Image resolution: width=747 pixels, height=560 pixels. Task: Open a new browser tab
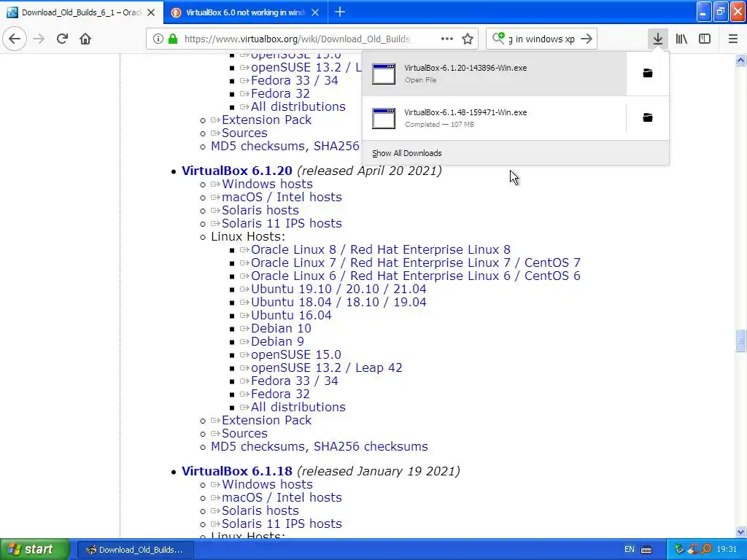[340, 12]
